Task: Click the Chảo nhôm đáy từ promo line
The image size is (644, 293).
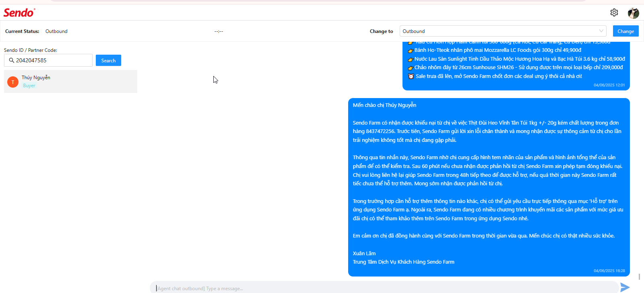Action: click(x=519, y=68)
